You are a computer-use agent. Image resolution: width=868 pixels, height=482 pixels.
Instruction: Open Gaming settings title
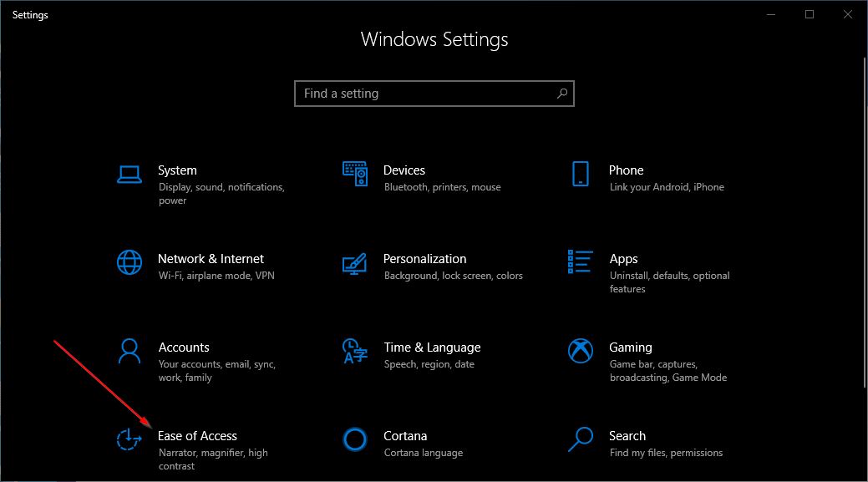point(631,348)
